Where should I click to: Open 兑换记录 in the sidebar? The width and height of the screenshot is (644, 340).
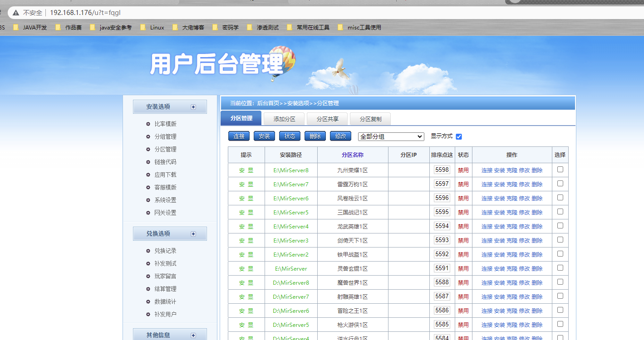click(x=165, y=251)
